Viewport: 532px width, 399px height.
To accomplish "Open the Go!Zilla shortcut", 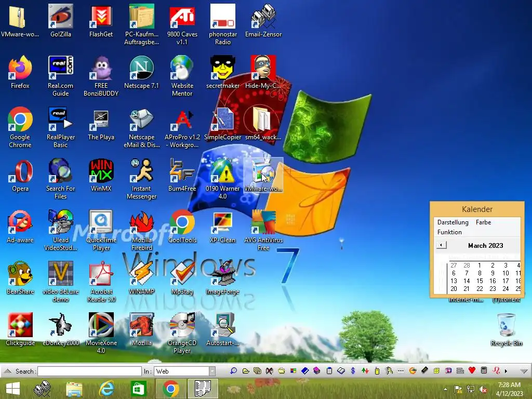I will point(60,20).
